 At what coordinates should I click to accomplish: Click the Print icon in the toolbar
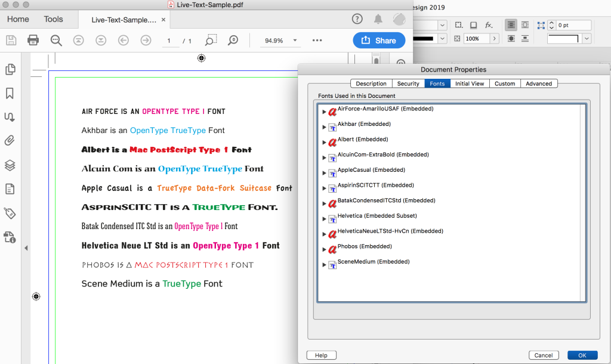(x=33, y=40)
